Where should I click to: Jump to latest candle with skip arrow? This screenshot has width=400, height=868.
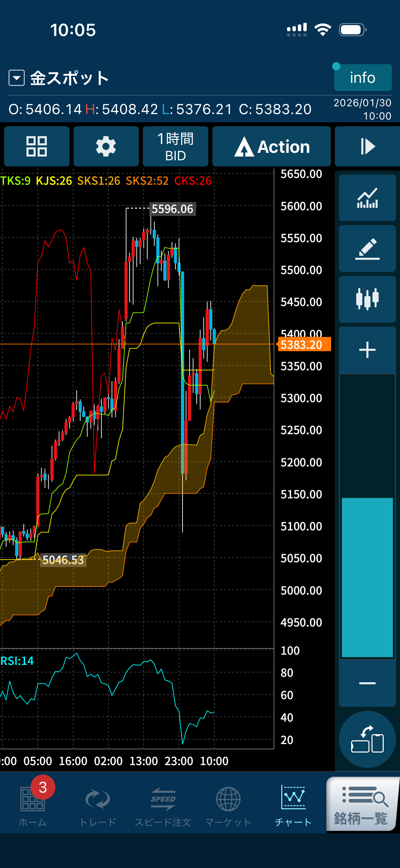click(367, 146)
